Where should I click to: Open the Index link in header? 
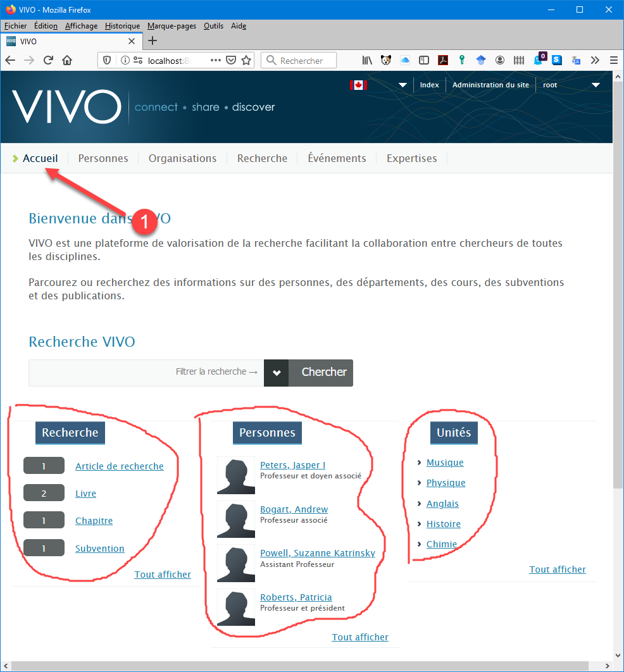point(430,85)
